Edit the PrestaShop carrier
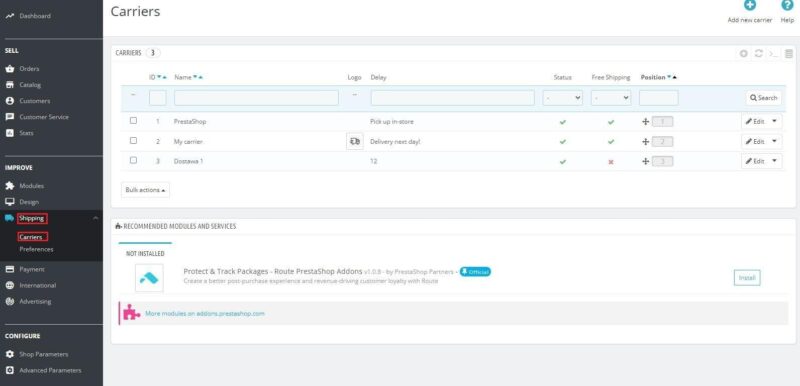Image resolution: width=800 pixels, height=386 pixels. [x=755, y=121]
